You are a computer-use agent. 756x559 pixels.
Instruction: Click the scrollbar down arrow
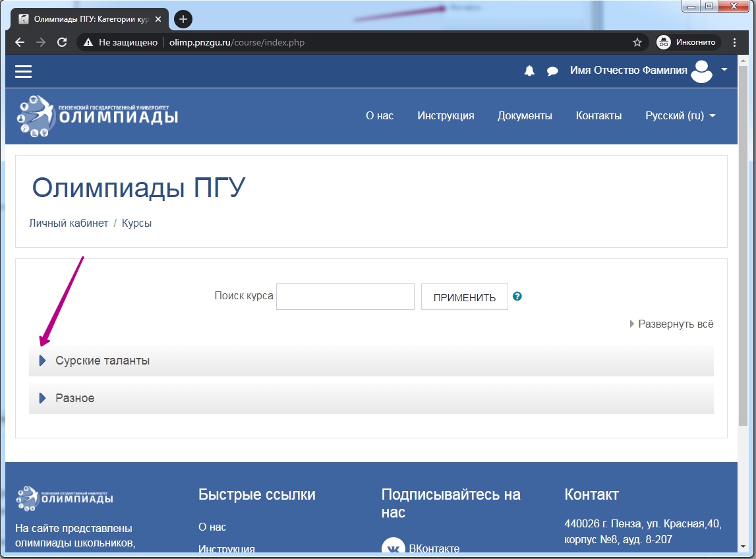[743, 546]
